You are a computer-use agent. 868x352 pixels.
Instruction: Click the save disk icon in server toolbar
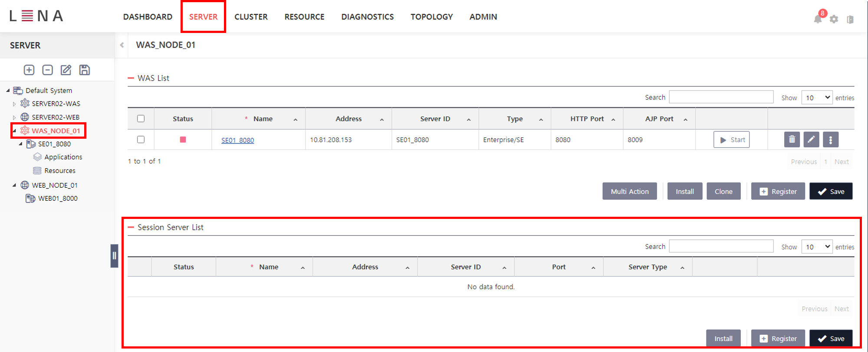pyautogui.click(x=85, y=70)
